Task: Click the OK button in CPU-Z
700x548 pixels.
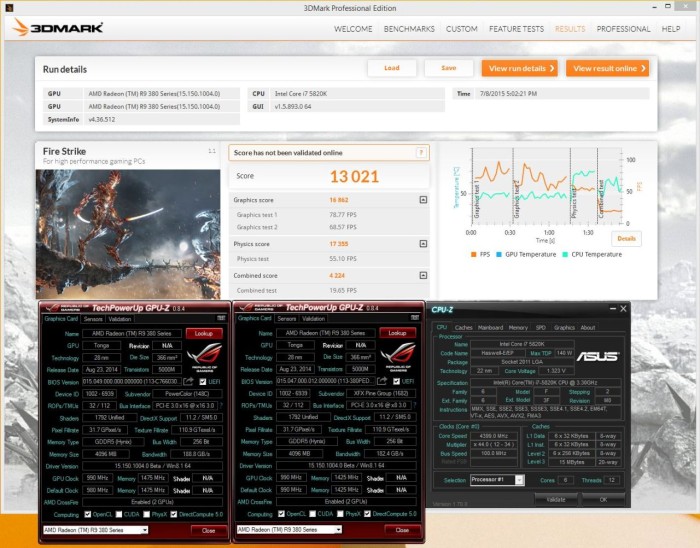Action: click(603, 499)
